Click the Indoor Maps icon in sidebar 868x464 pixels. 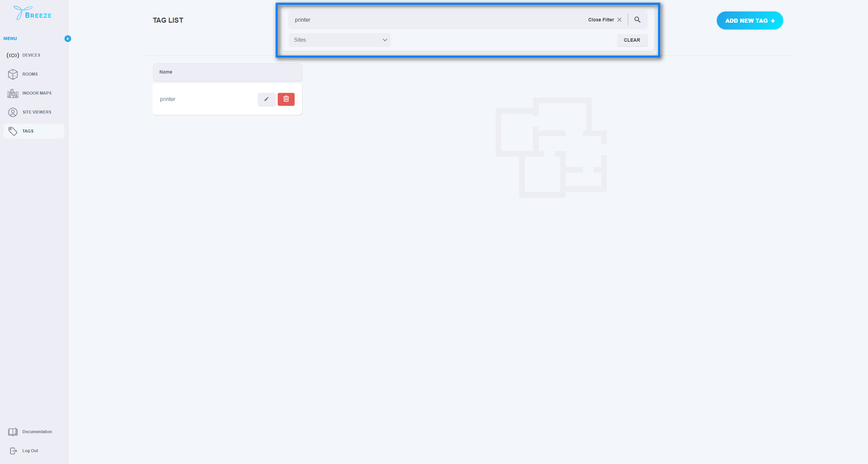click(12, 93)
